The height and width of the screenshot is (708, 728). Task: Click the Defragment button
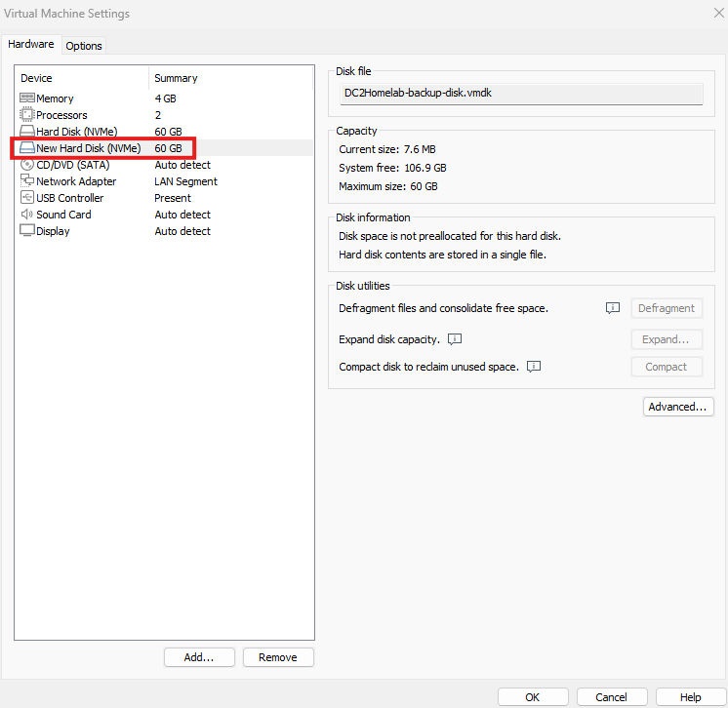tap(667, 308)
